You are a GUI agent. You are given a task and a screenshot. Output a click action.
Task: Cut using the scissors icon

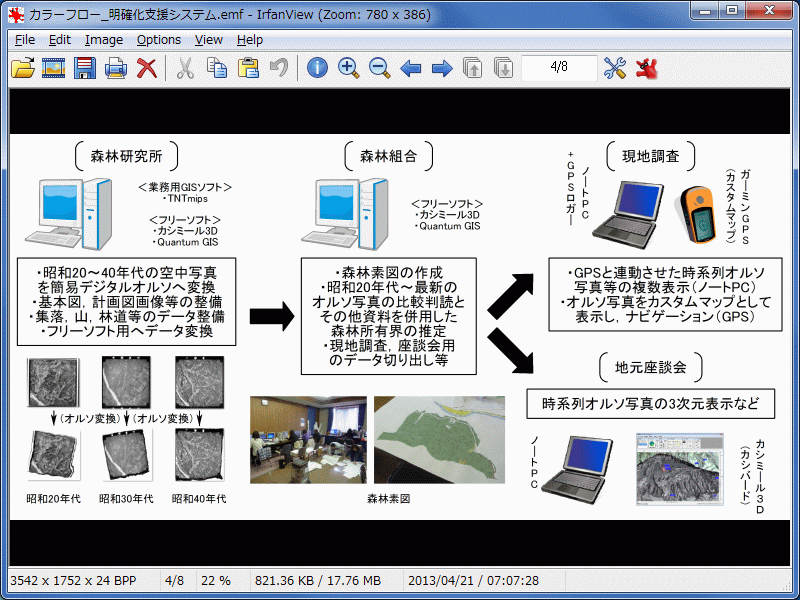point(186,69)
